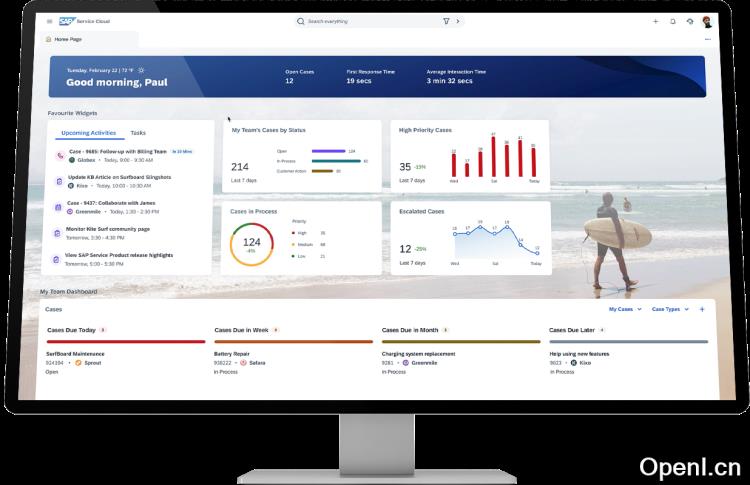Image resolution: width=750 pixels, height=485 pixels.
Task: Open View SAP Service Product release highlights
Action: (119, 255)
